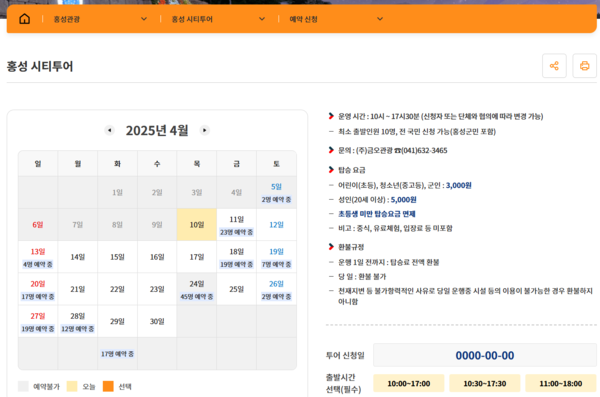Select 25일 on the calendar
The height and width of the screenshot is (397, 600).
[236, 289]
